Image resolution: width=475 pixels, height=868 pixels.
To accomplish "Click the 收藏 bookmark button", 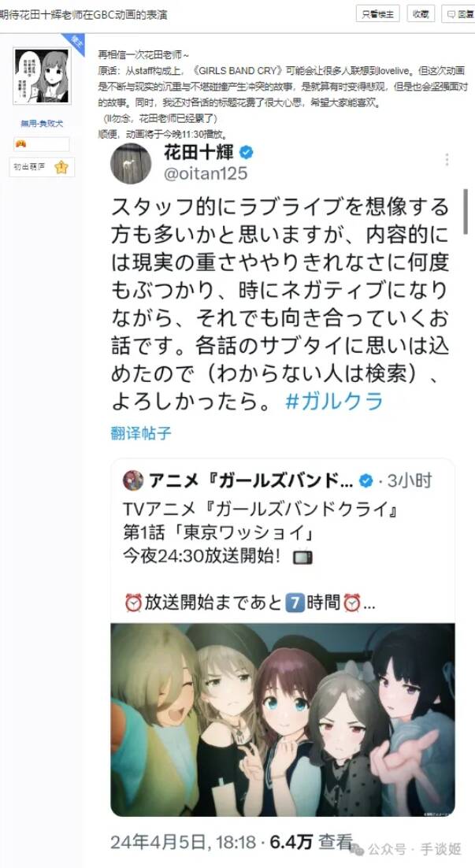I will click(x=420, y=14).
